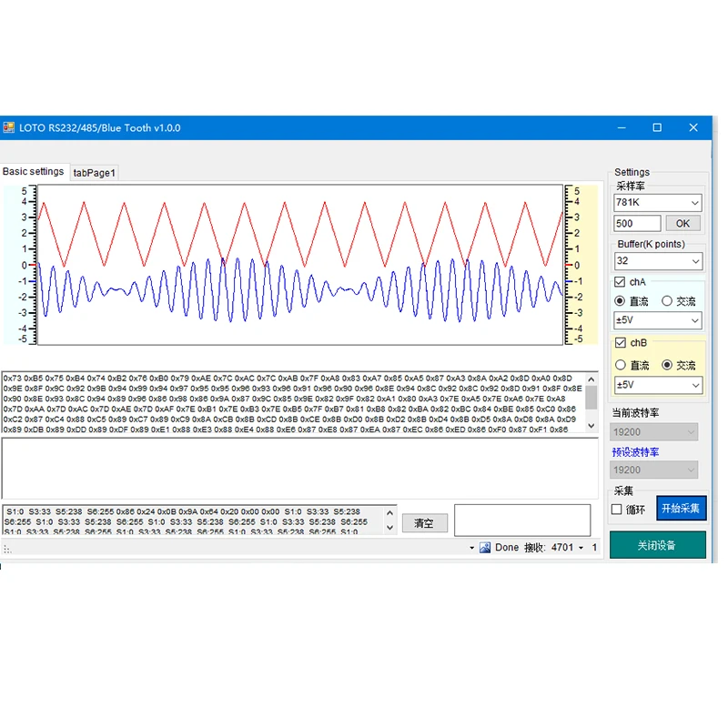The height and width of the screenshot is (728, 728).
Task: Enable the 循环 checkbox
Action: [x=617, y=510]
